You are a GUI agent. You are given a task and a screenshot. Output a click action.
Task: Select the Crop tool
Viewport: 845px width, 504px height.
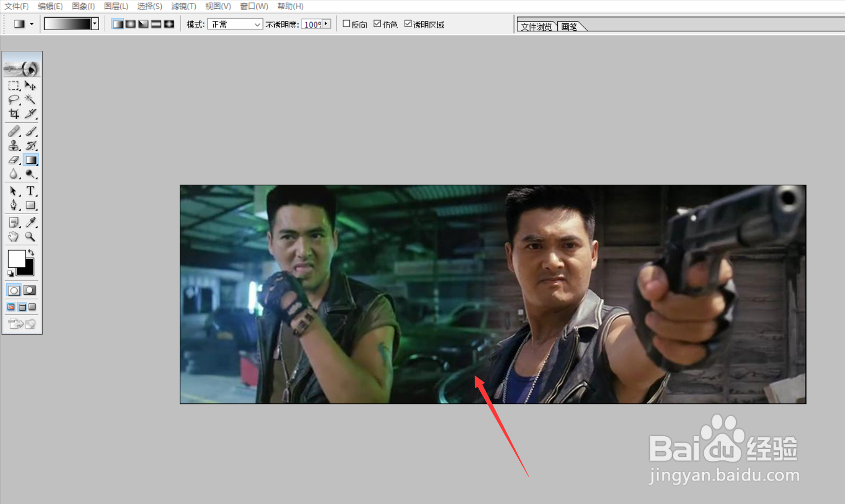14,113
